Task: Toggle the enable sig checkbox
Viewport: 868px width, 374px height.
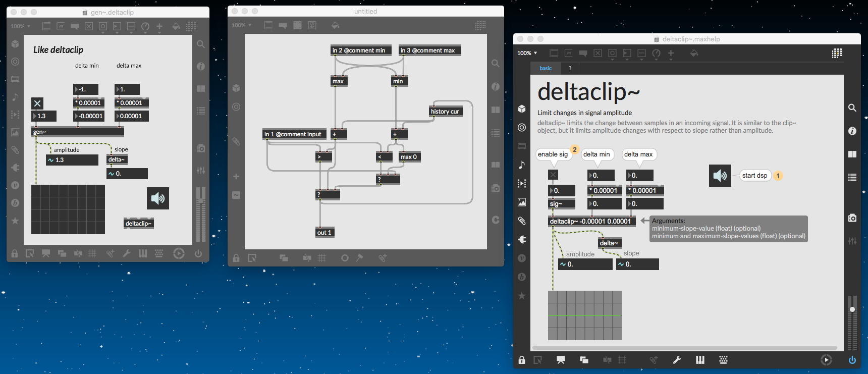Action: (553, 175)
